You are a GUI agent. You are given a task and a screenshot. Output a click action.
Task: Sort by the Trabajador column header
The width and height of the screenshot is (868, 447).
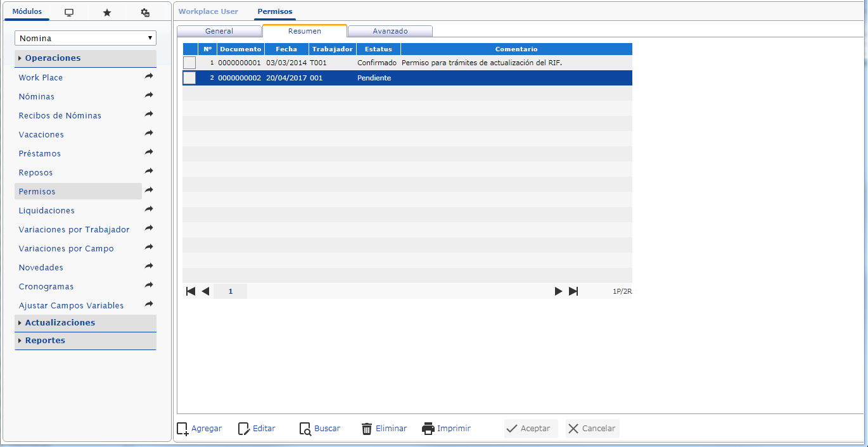tap(333, 49)
